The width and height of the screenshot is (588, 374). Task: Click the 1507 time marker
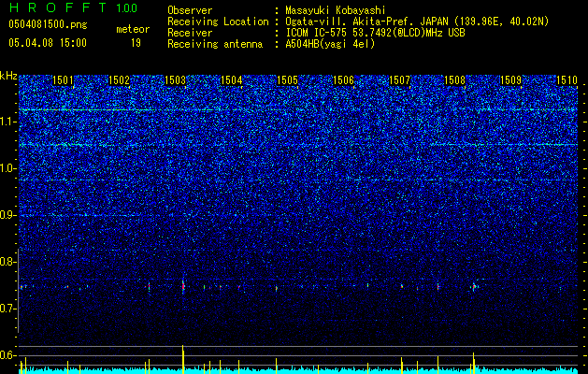400,80
